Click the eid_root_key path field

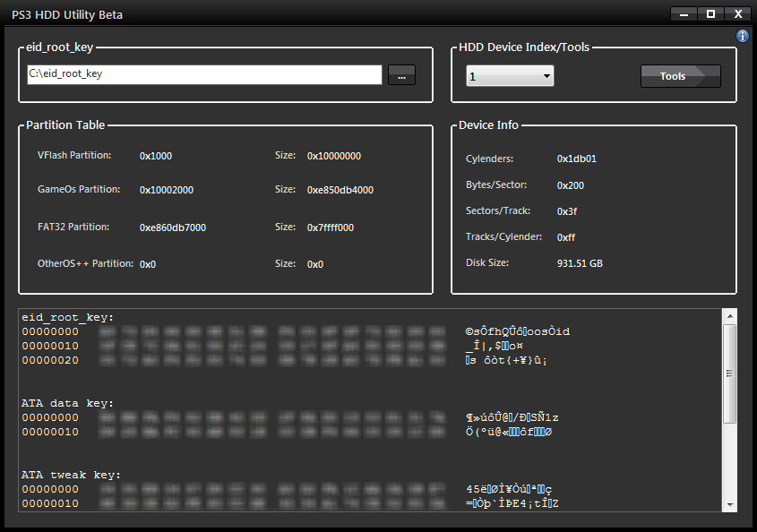204,74
